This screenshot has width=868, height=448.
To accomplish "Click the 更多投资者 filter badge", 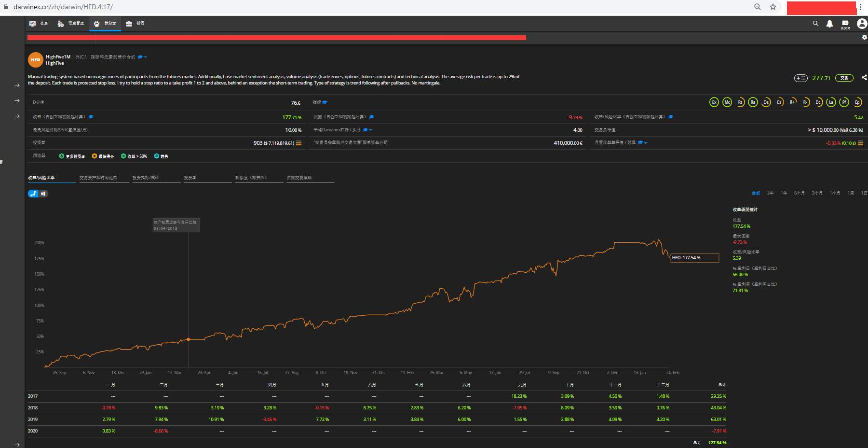I will (x=72, y=156).
